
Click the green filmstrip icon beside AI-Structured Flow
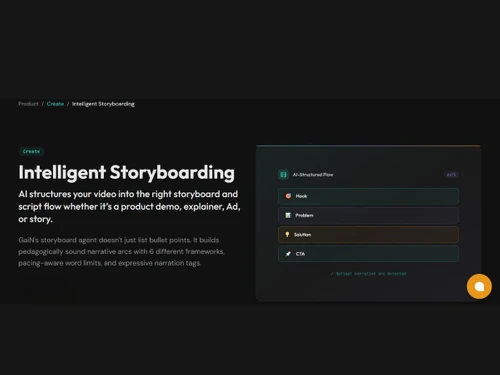tap(283, 175)
